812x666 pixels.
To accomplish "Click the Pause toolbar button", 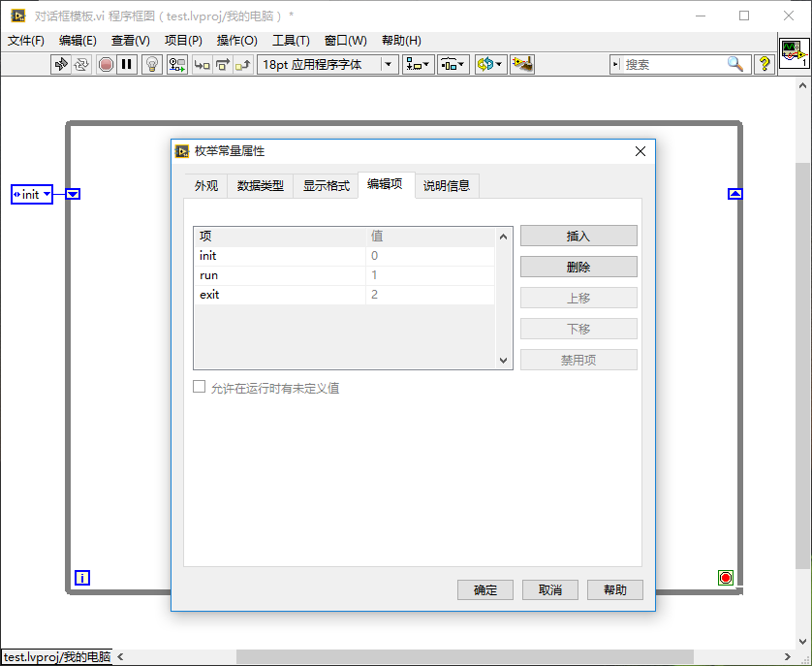I will pos(127,64).
